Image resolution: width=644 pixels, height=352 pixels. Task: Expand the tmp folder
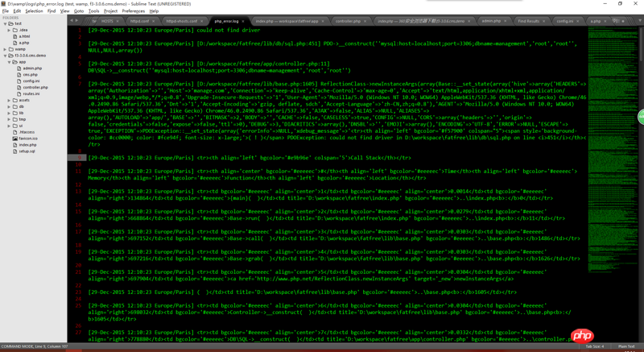[9, 119]
